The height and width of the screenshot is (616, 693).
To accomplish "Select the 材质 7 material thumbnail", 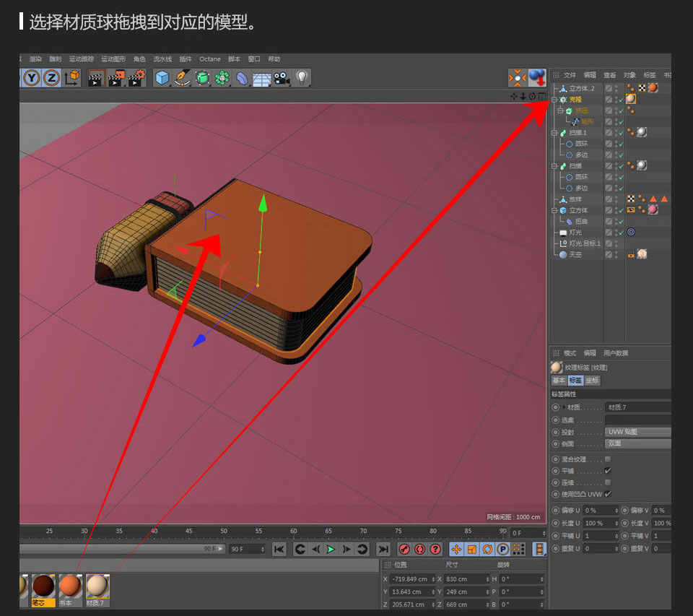I will pos(97,587).
